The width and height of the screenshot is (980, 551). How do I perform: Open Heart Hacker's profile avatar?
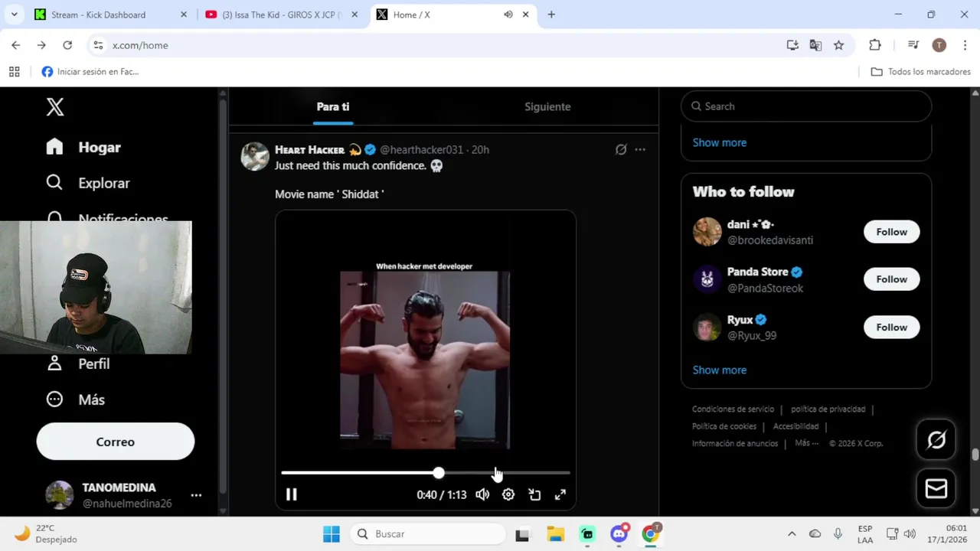coord(255,156)
